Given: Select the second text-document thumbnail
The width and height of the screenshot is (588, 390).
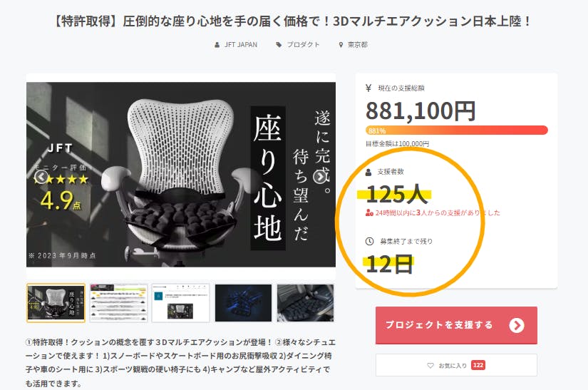Looking at the screenshot, I should click(x=118, y=303).
